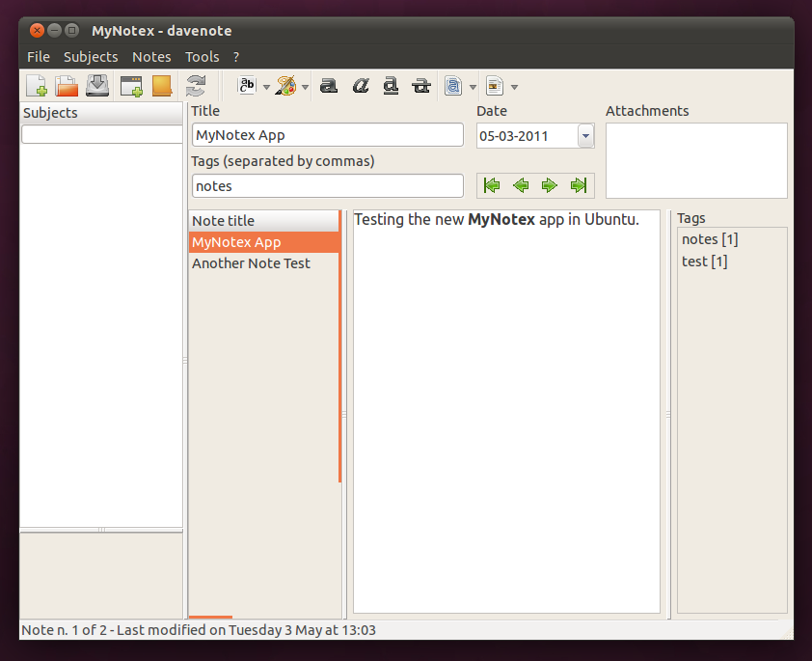Viewport: 812px width, 661px height.
Task: Expand the color palette dropdown arrow
Action: coord(305,87)
